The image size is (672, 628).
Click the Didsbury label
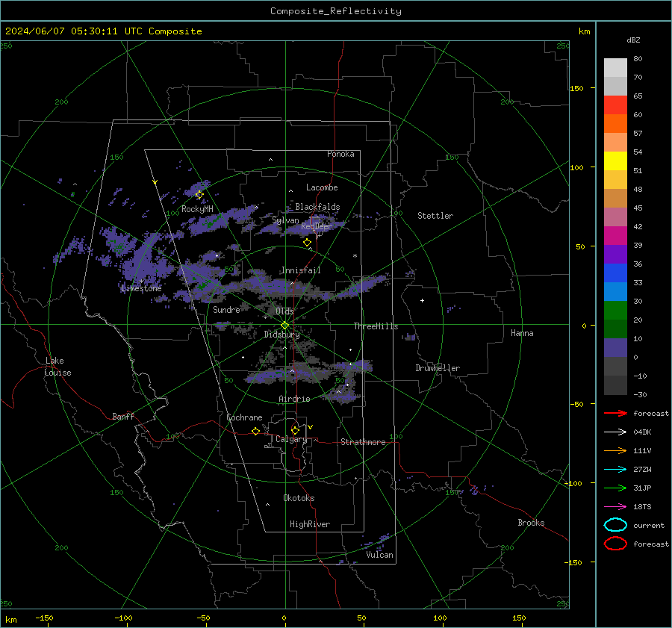(281, 335)
